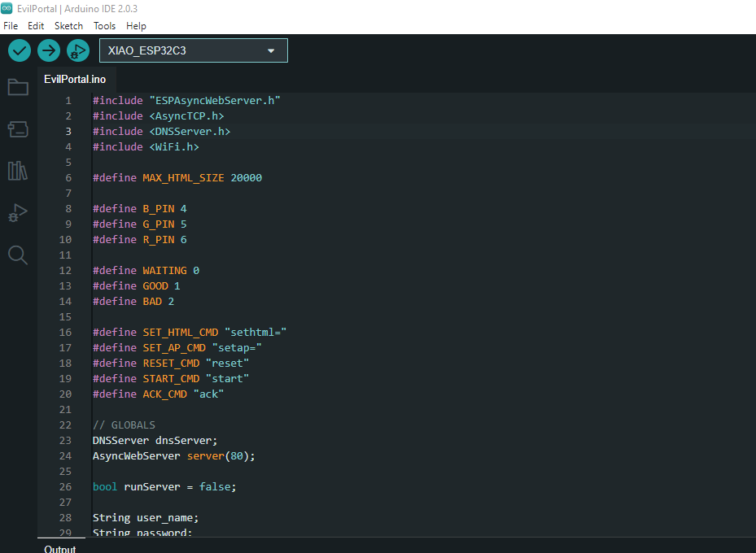Click server(80) on line 24
This screenshot has width=756, height=553.
[218, 455]
